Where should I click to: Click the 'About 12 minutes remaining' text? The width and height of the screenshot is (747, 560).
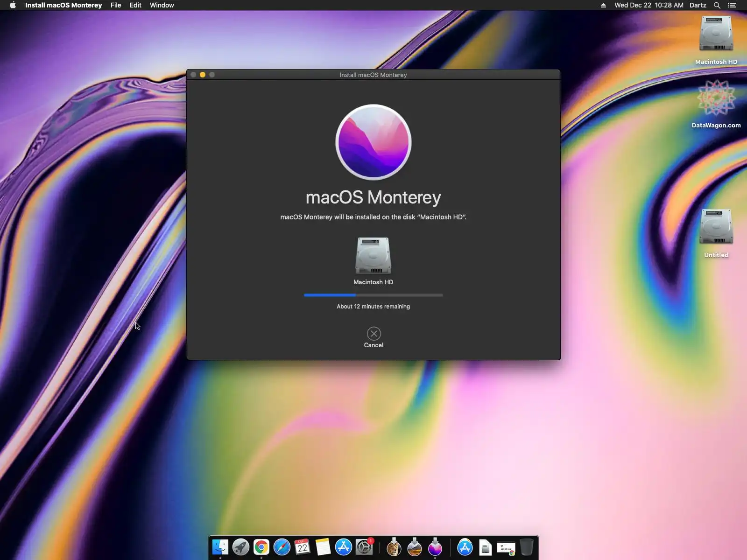[x=373, y=307]
